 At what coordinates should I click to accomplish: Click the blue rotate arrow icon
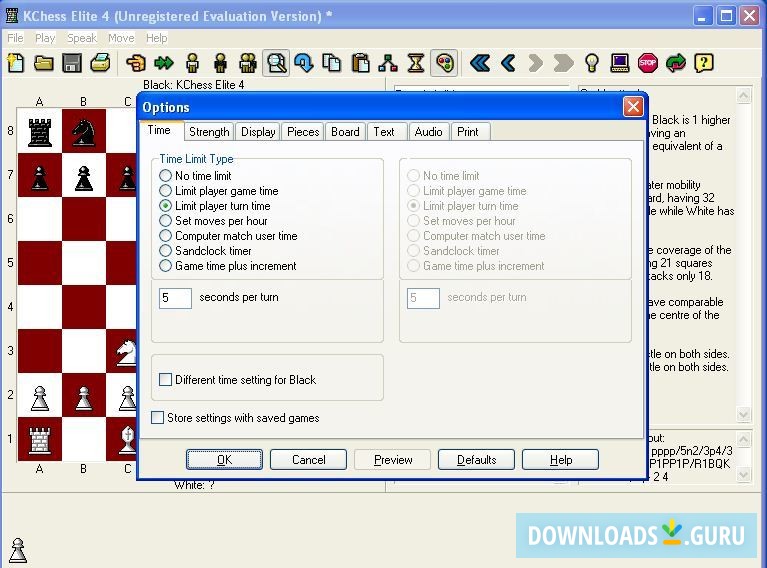pyautogui.click(x=304, y=63)
